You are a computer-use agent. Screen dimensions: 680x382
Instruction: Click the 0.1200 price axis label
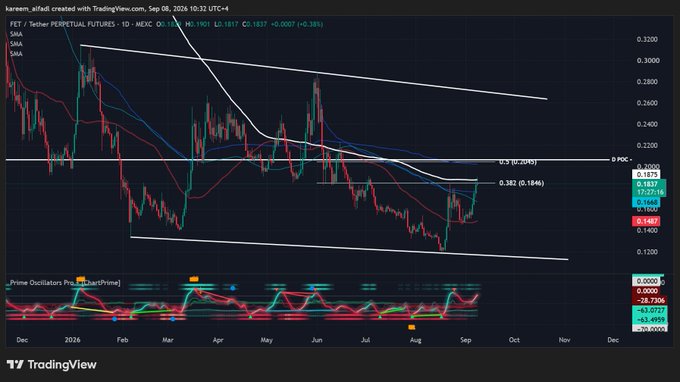tap(647, 252)
